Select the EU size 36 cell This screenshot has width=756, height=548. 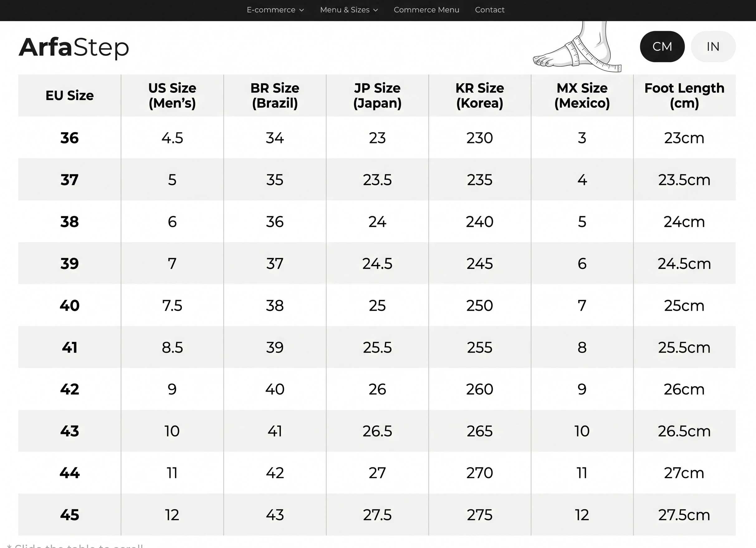point(69,138)
